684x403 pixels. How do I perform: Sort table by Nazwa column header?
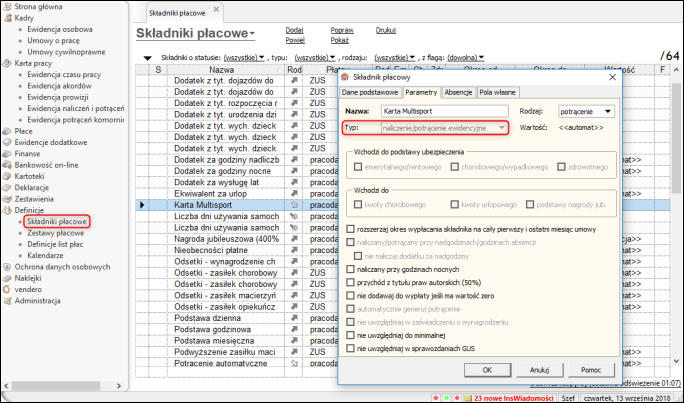click(x=226, y=70)
